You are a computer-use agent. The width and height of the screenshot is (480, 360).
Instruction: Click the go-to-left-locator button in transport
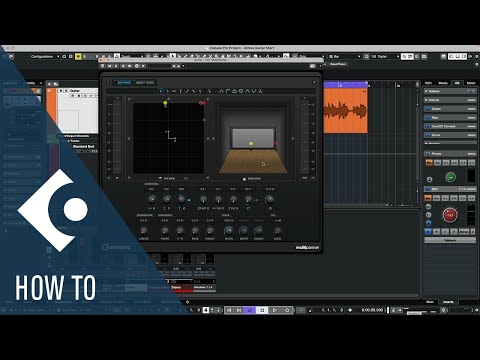click(x=229, y=310)
